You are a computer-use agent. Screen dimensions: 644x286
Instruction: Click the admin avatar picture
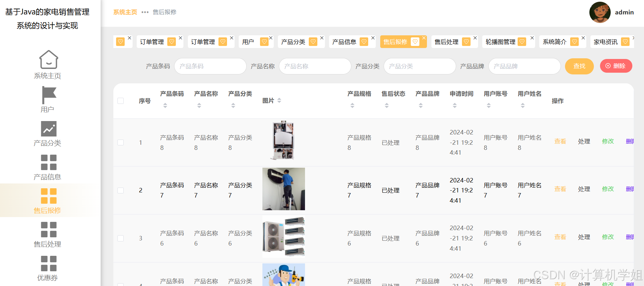click(x=600, y=12)
